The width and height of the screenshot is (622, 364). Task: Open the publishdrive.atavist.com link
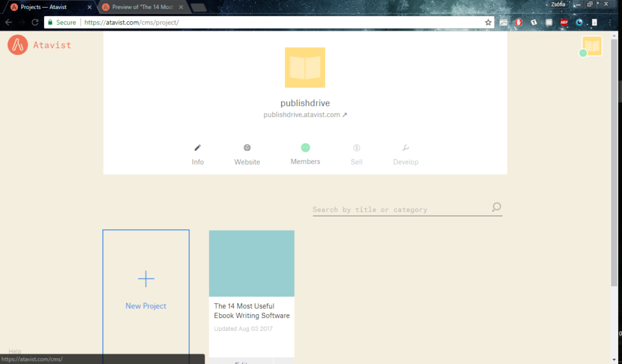pos(305,115)
